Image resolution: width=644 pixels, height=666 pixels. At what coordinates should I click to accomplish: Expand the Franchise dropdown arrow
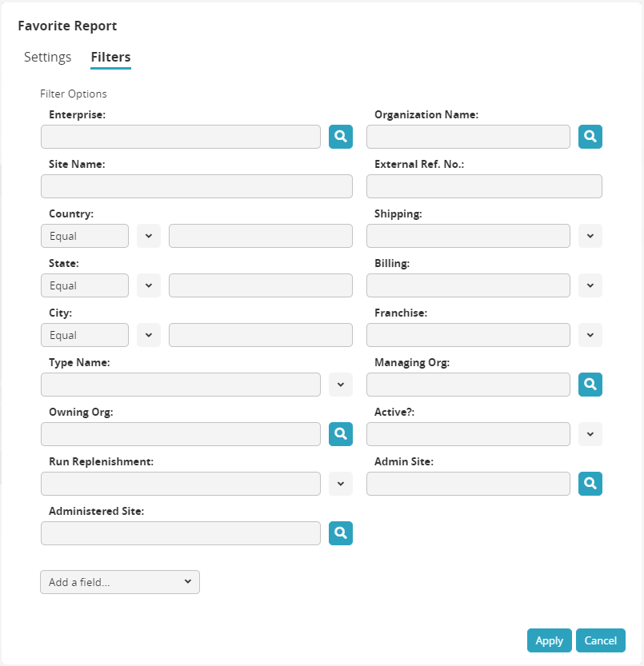(x=590, y=335)
